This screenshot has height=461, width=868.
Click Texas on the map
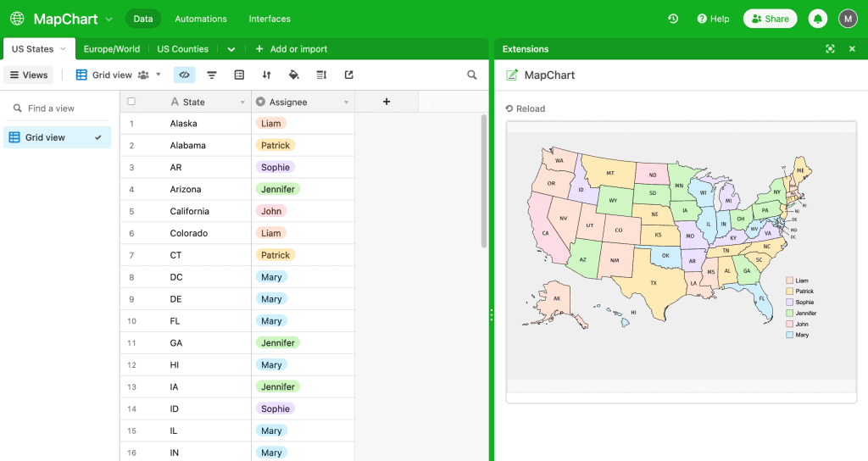[x=654, y=283]
